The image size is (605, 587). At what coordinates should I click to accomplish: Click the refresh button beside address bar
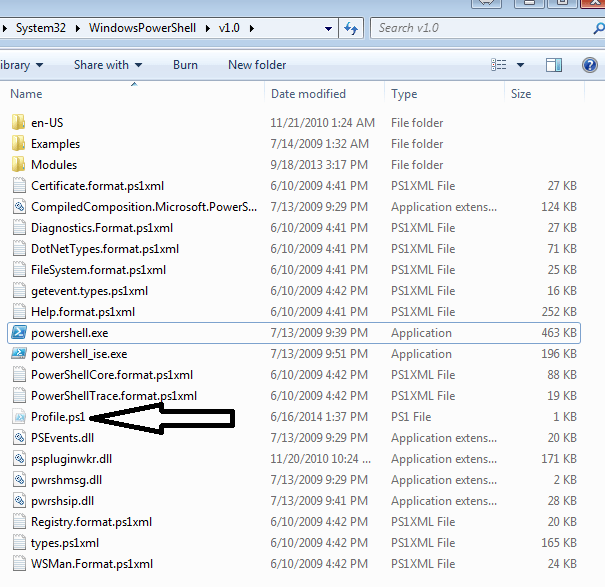point(351,28)
